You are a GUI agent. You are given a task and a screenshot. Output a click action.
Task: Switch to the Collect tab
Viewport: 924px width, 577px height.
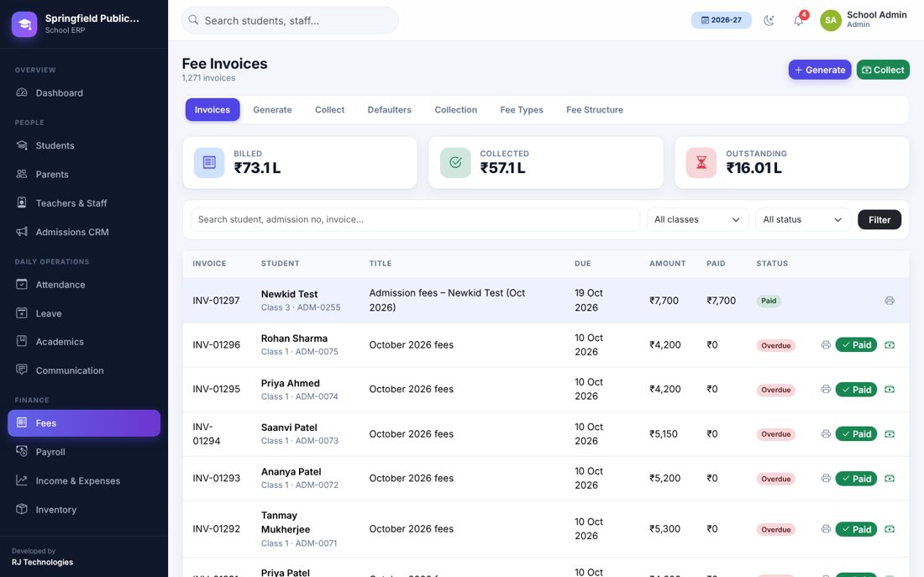(329, 110)
